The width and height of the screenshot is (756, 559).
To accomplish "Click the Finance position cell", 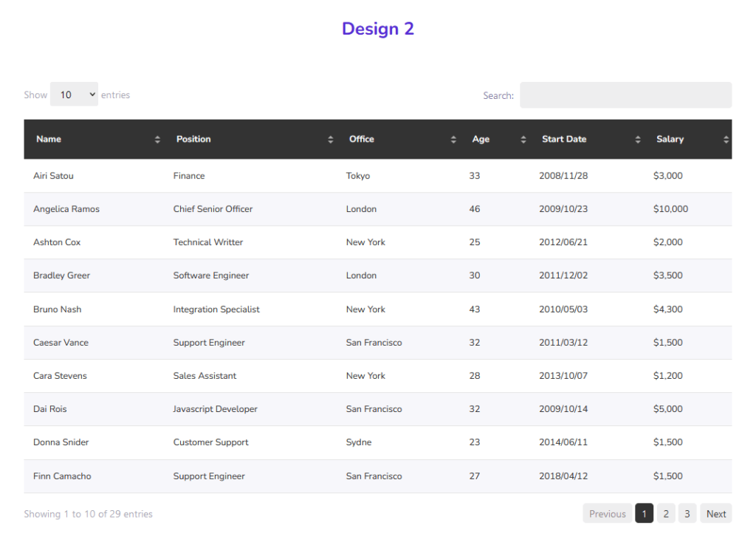I will point(189,176).
